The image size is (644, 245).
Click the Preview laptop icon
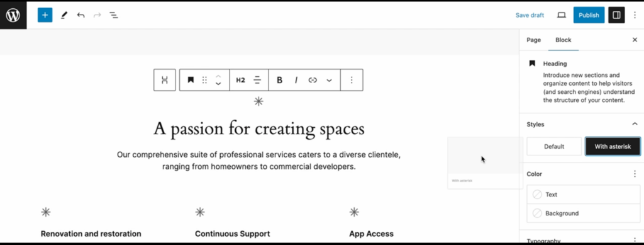point(562,15)
